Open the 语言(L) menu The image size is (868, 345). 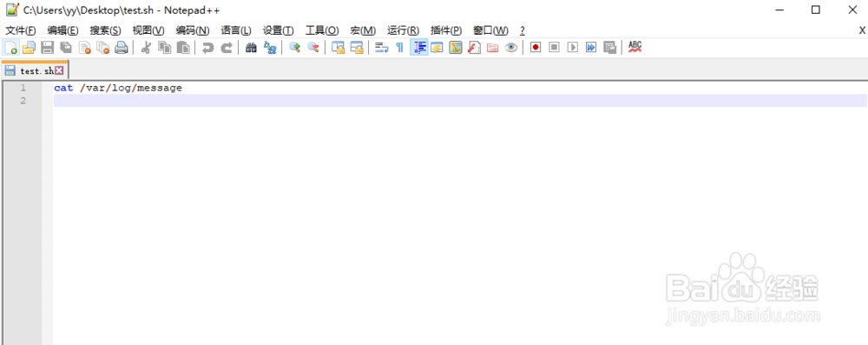(236, 30)
